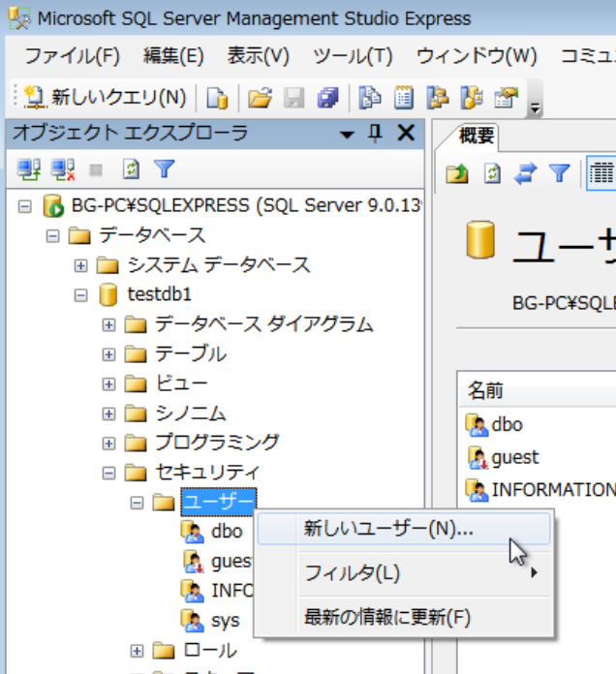Image resolution: width=616 pixels, height=674 pixels.
Task: Click the Filter funnel in Object Explorer toolbar
Action: [165, 168]
